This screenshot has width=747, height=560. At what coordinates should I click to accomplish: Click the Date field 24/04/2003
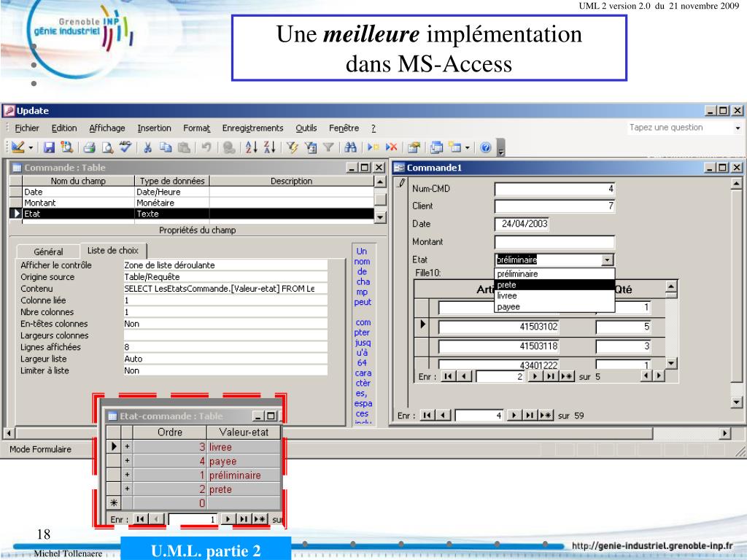[522, 224]
